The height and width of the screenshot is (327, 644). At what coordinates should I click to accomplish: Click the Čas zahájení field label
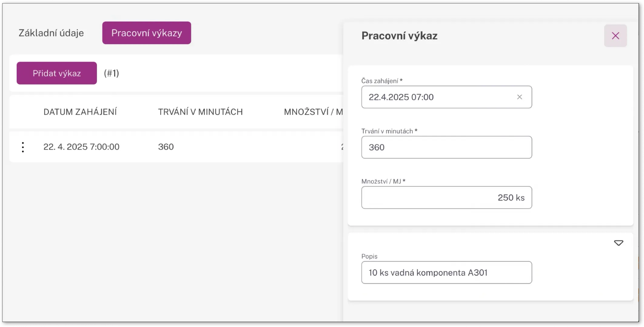[x=381, y=81]
